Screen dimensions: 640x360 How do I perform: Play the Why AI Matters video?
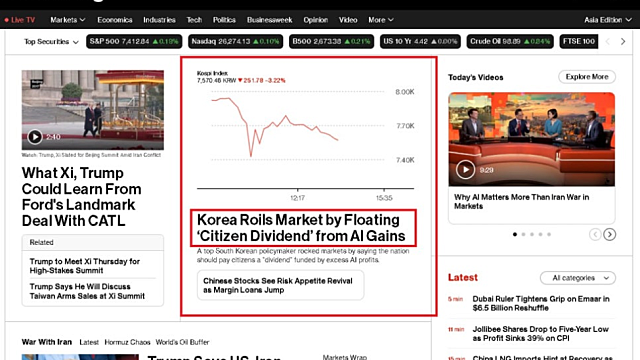pos(465,169)
